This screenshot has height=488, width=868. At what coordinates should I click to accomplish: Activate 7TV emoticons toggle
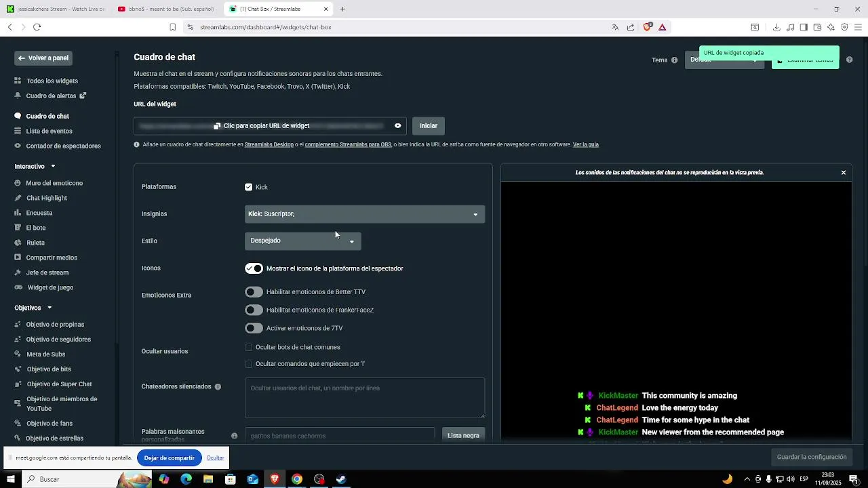tap(254, 328)
